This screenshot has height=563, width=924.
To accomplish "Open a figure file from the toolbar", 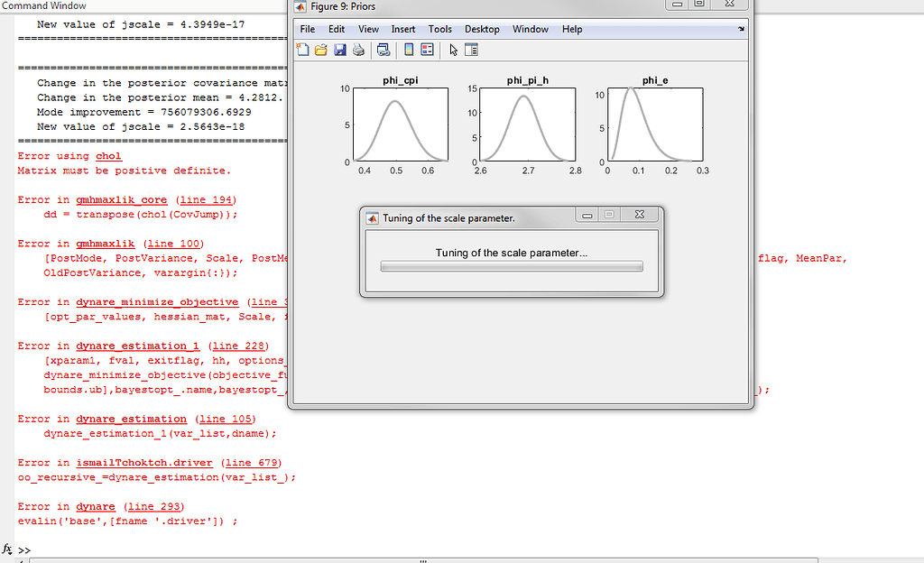I will tap(320, 50).
